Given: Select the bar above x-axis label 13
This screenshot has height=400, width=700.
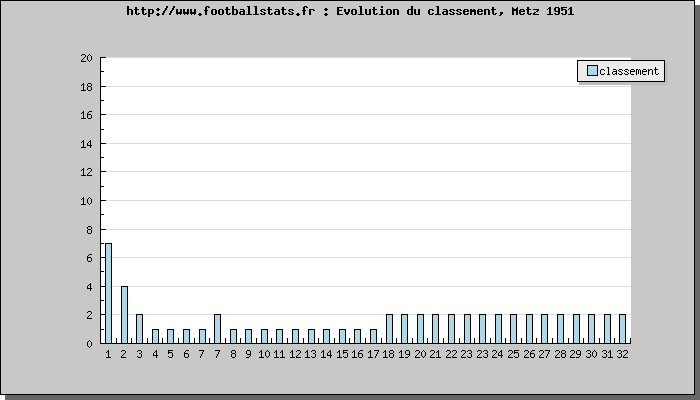Looking at the screenshot, I should click(311, 336).
